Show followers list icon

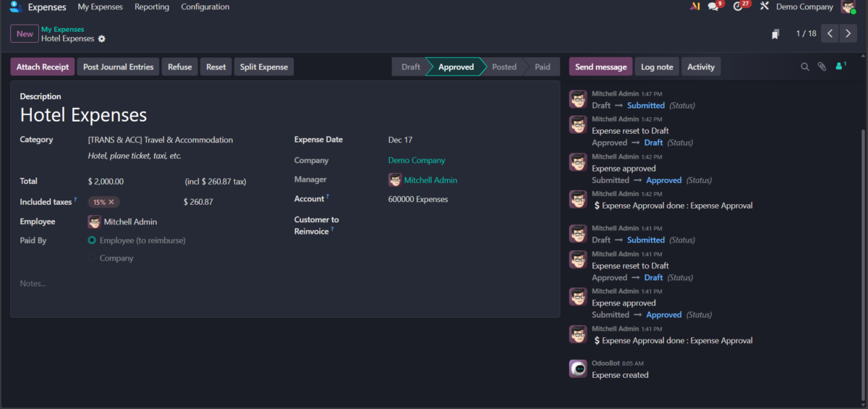click(x=840, y=67)
